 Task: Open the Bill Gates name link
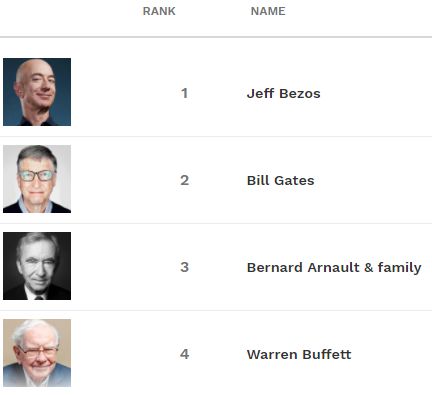point(281,180)
